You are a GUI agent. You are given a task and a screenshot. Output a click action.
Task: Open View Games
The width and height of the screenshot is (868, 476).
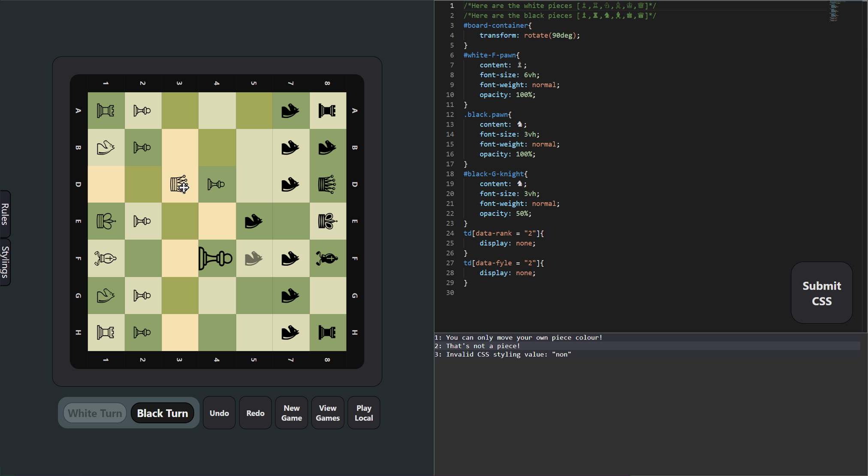tap(328, 413)
